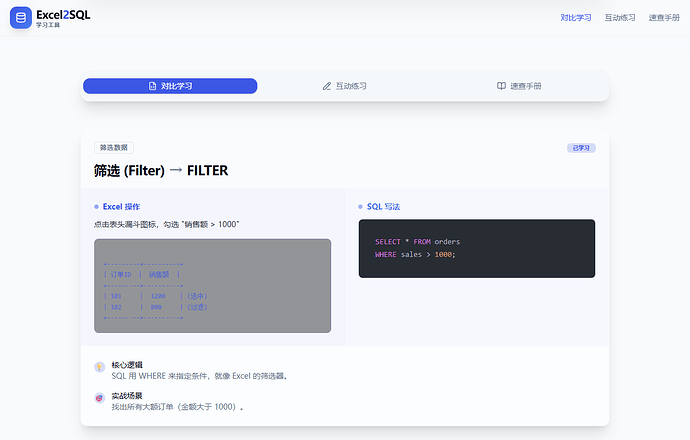The height and width of the screenshot is (440, 690).
Task: Click the Excel2SQL database logo icon
Action: click(21, 18)
